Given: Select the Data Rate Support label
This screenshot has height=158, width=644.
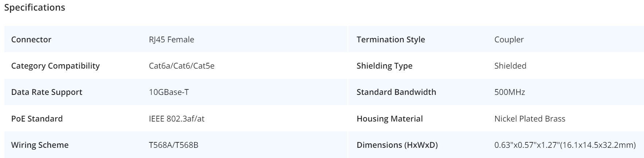Looking at the screenshot, I should (x=47, y=92).
